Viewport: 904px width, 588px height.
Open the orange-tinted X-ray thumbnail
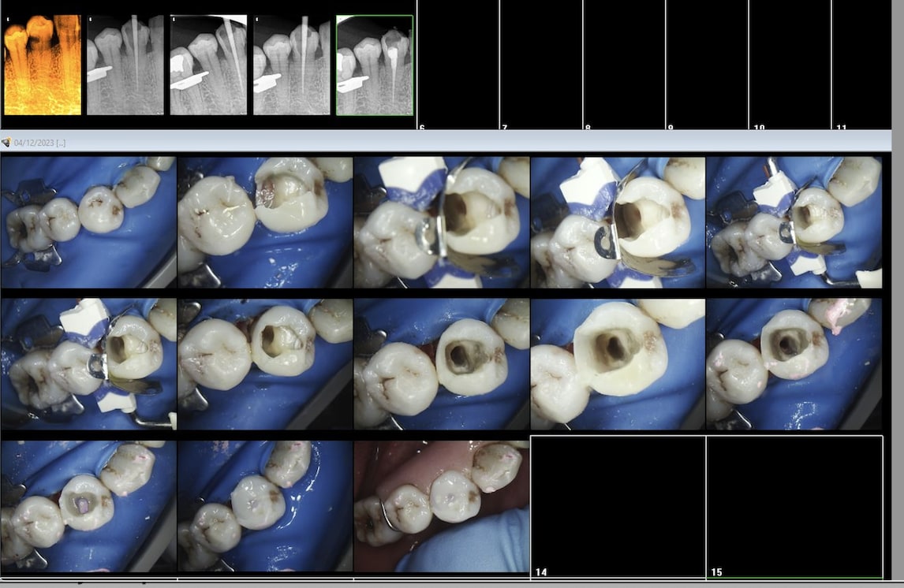tap(43, 65)
